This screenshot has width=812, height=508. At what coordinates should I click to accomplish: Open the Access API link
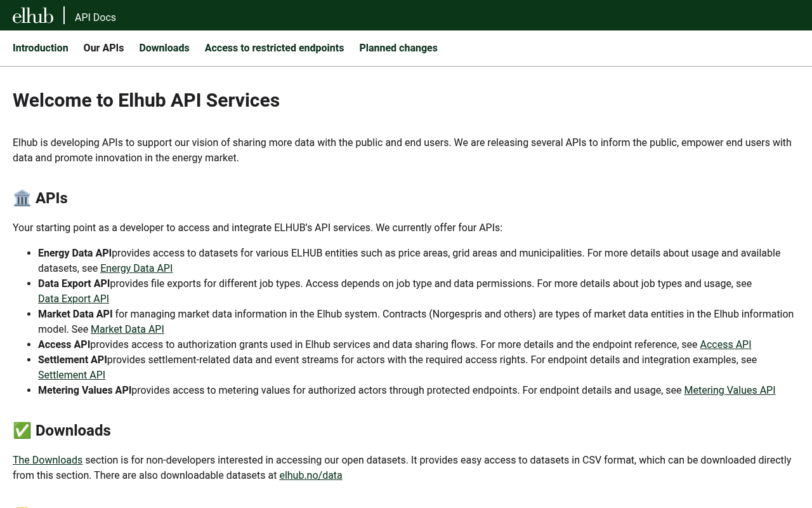[726, 344]
